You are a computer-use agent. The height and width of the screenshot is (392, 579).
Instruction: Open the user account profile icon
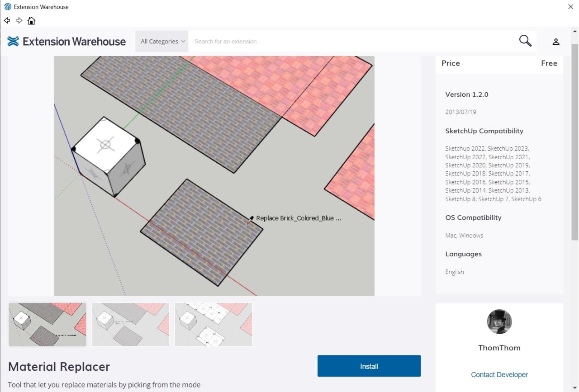pos(556,42)
